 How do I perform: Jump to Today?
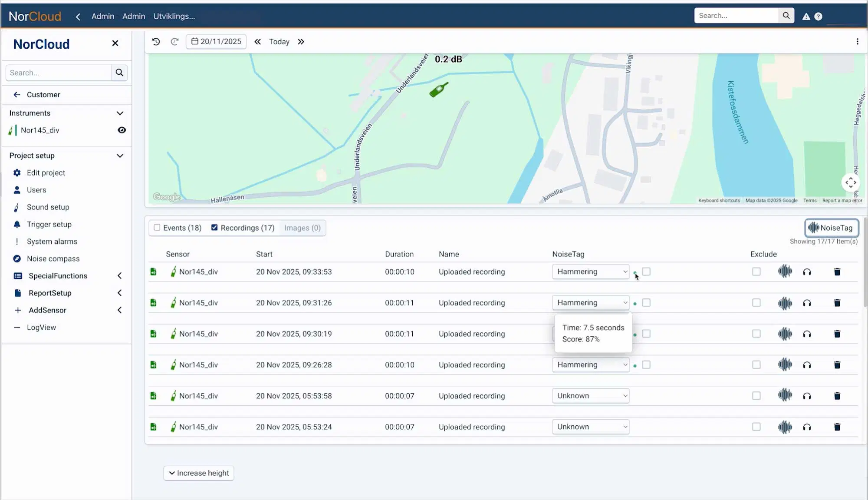tap(279, 42)
